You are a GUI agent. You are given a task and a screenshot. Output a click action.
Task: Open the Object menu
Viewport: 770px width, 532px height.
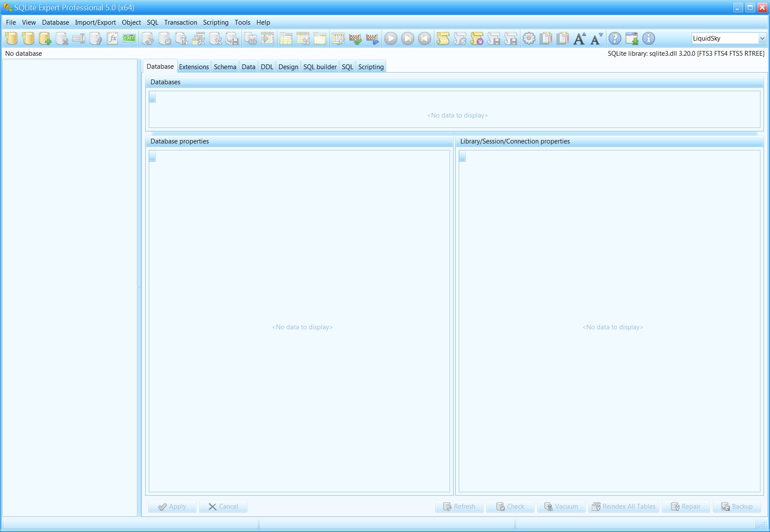[131, 22]
